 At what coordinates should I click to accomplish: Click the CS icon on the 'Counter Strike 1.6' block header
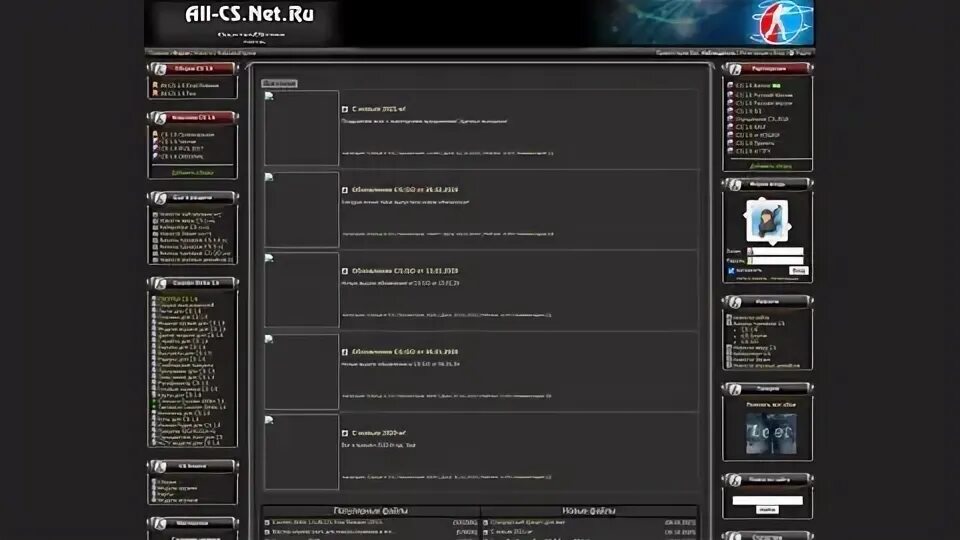[160, 283]
